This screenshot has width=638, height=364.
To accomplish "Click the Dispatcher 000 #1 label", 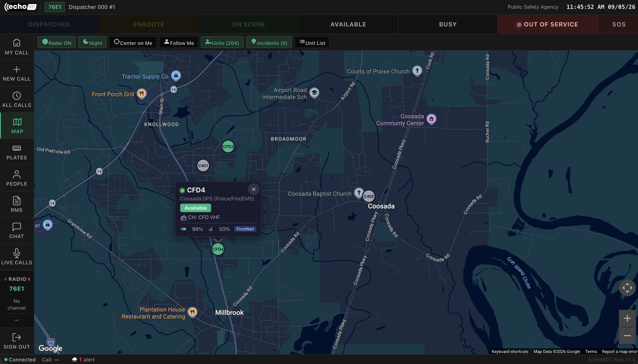I will click(92, 7).
